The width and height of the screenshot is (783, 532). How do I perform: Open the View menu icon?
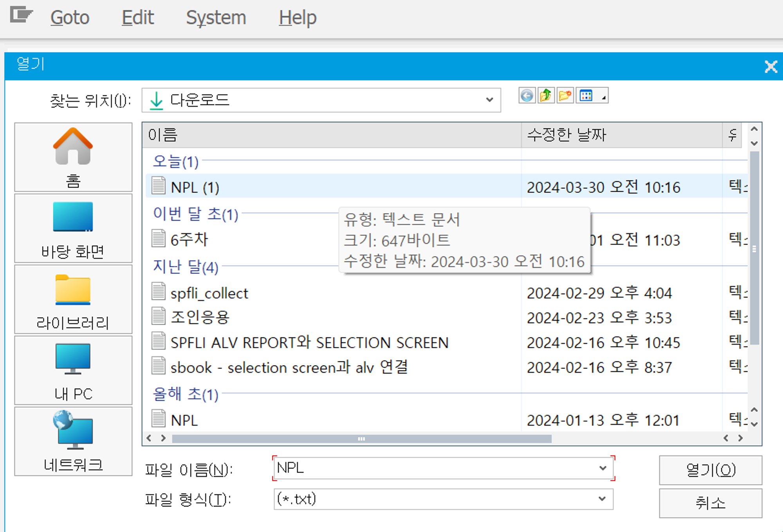pyautogui.click(x=592, y=96)
